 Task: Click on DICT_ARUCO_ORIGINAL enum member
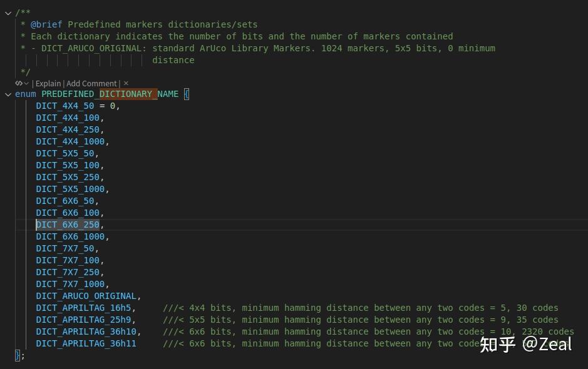point(86,296)
